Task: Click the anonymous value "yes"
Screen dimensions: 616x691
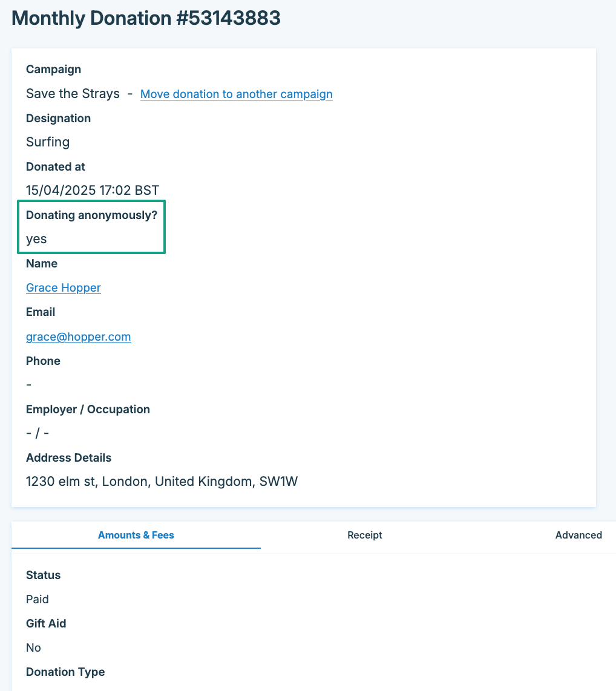Action: coord(36,239)
